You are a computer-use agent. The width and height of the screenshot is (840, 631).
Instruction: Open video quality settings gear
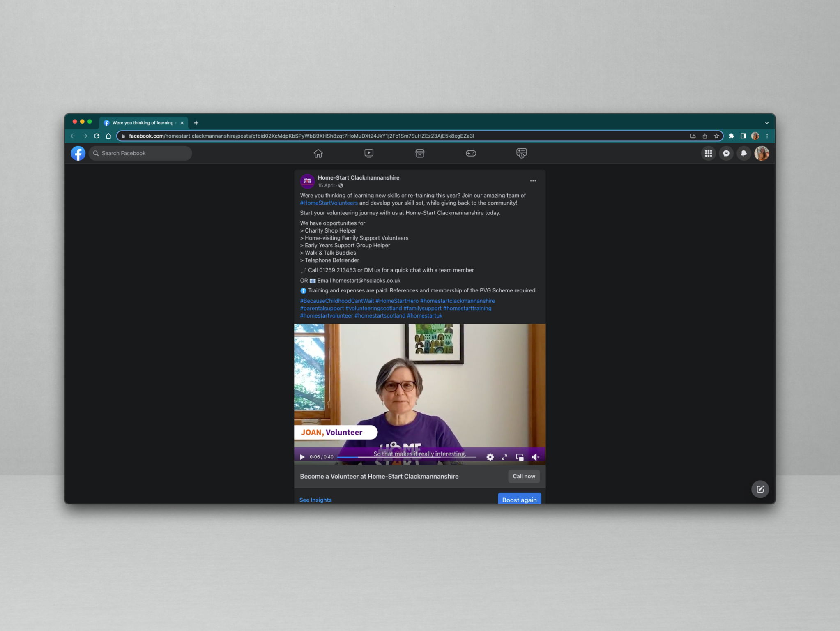click(x=490, y=457)
